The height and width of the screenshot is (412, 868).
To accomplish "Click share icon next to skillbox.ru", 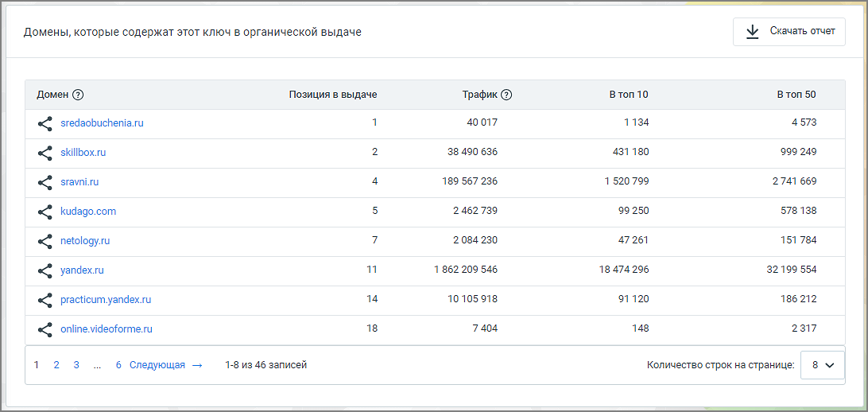I will coord(45,152).
